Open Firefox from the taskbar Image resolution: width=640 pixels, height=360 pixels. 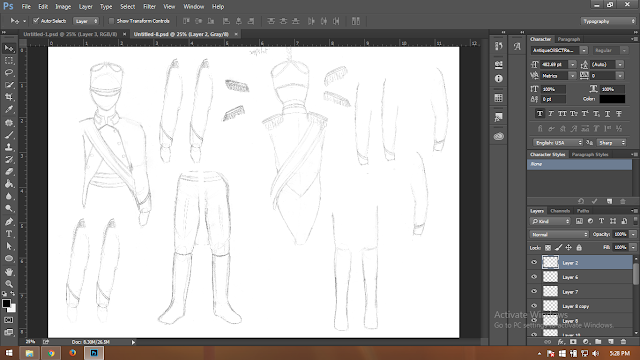(x=73, y=353)
